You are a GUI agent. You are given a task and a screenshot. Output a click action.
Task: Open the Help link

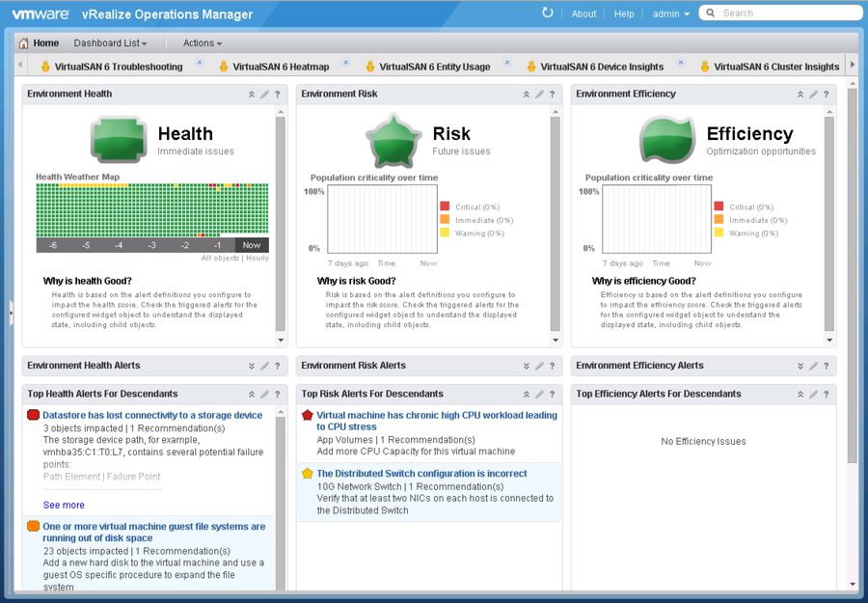coord(624,14)
